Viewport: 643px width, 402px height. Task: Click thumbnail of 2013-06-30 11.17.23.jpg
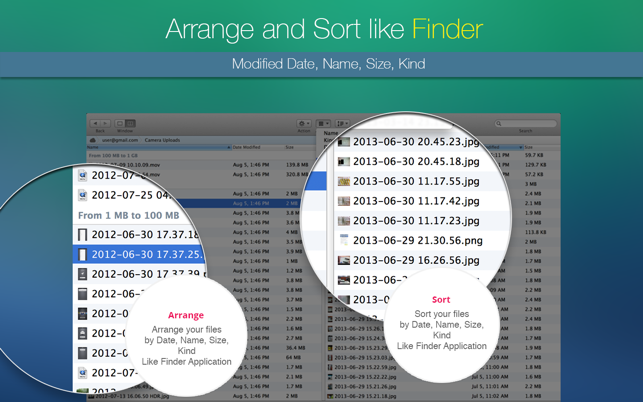344,221
